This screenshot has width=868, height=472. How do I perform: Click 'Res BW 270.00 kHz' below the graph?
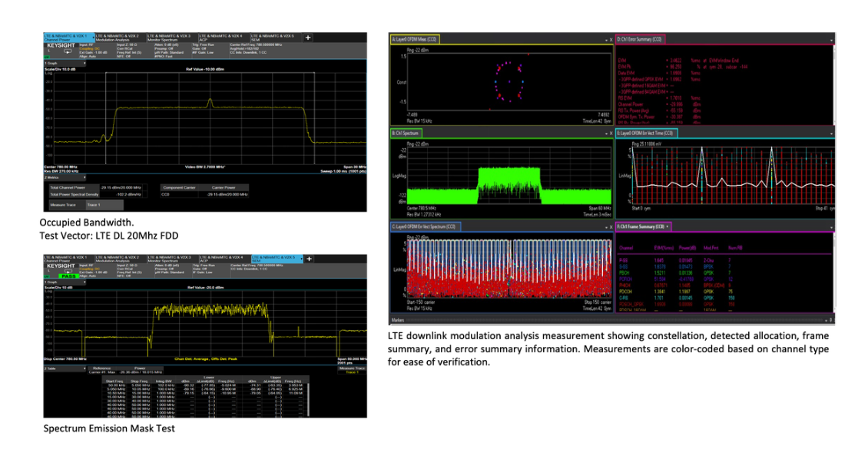61,172
